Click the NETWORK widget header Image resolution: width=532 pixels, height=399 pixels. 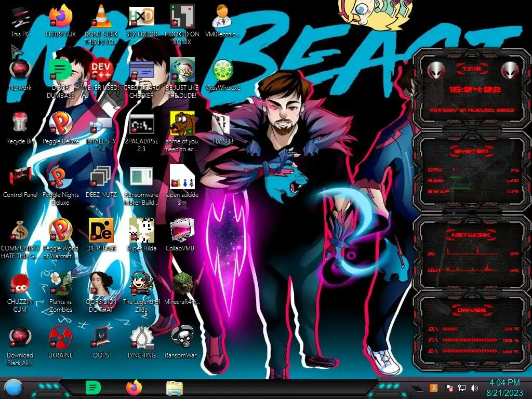(472, 234)
